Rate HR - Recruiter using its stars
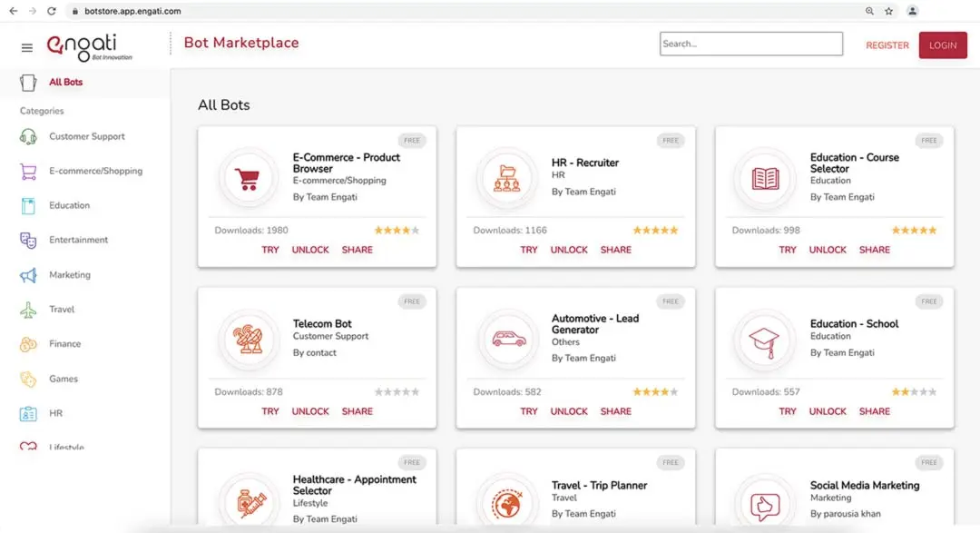 (655, 231)
